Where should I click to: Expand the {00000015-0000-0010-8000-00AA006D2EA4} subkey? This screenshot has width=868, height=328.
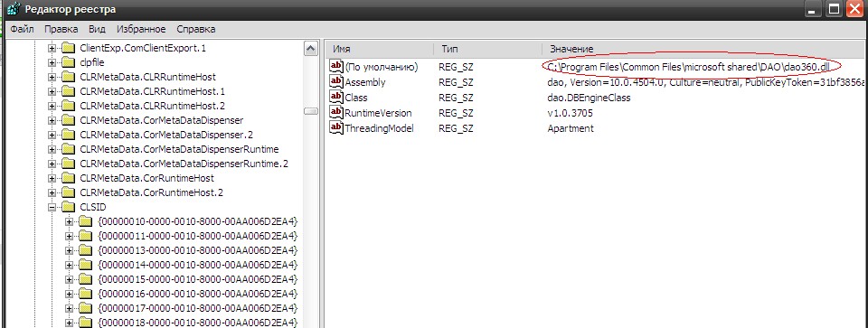[70, 279]
